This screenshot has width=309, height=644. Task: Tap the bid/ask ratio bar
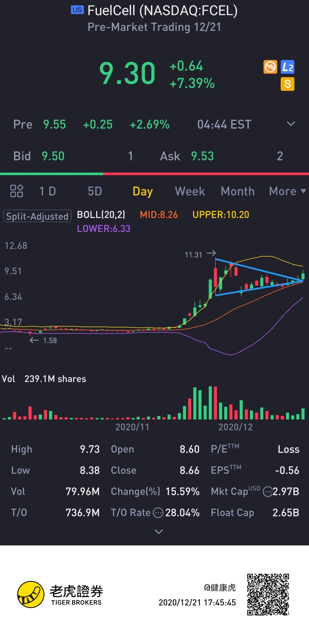point(154,174)
